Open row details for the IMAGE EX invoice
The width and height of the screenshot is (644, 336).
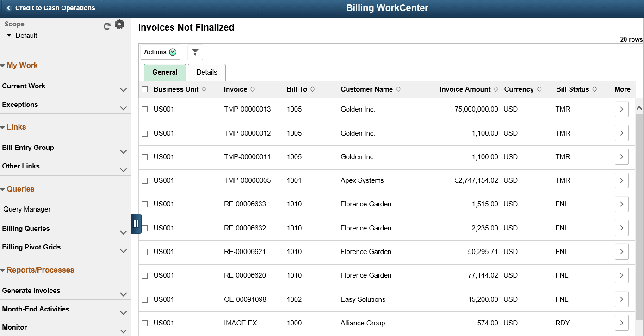pos(621,323)
